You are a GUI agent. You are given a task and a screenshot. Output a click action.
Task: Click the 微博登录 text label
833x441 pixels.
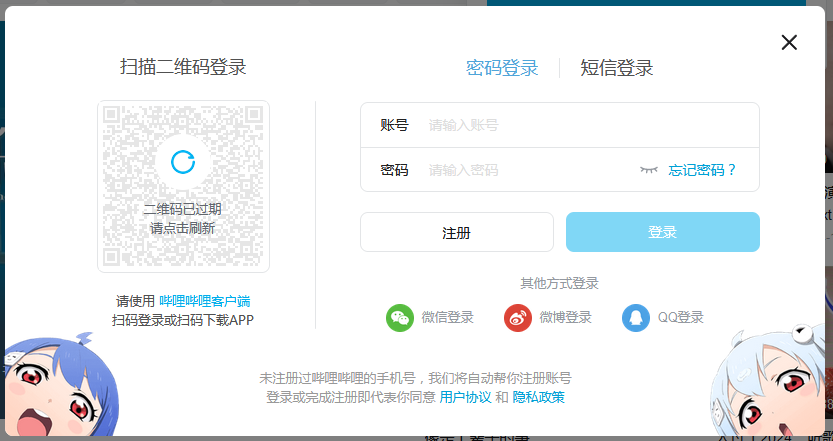click(565, 318)
